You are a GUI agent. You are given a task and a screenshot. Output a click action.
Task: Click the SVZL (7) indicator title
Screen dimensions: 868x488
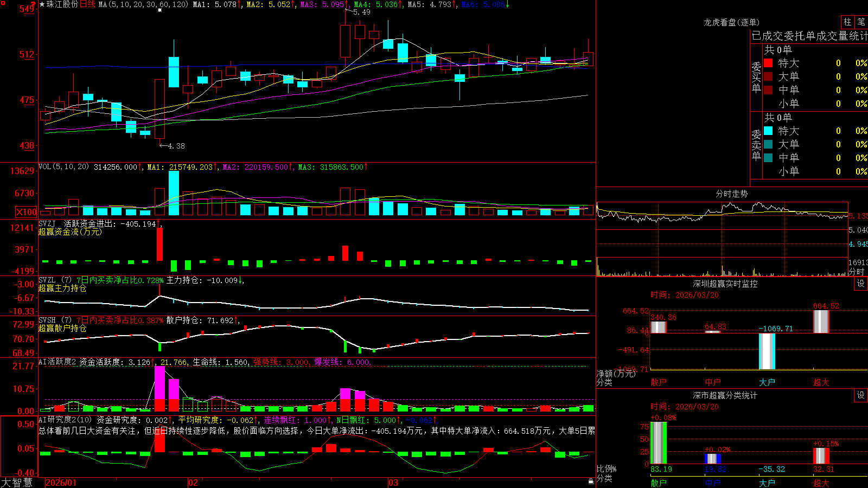55,280
